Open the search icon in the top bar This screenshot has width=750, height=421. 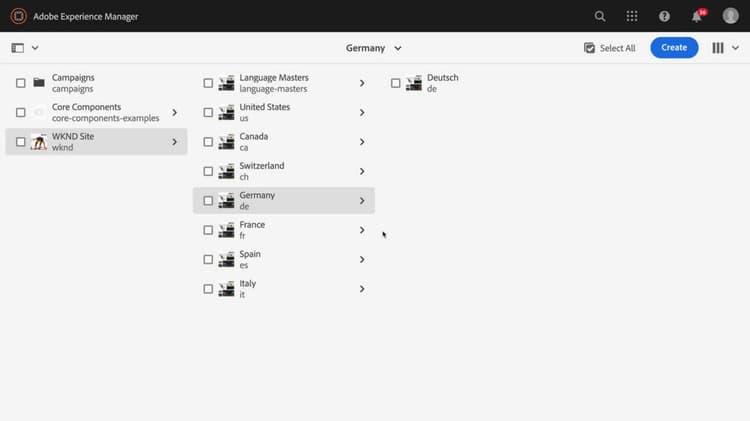click(600, 16)
